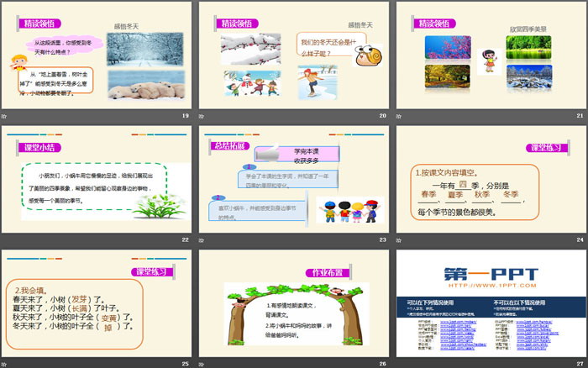The width and height of the screenshot is (588, 368).
Task: Click the animation star icon under slide 20
Action: [202, 116]
